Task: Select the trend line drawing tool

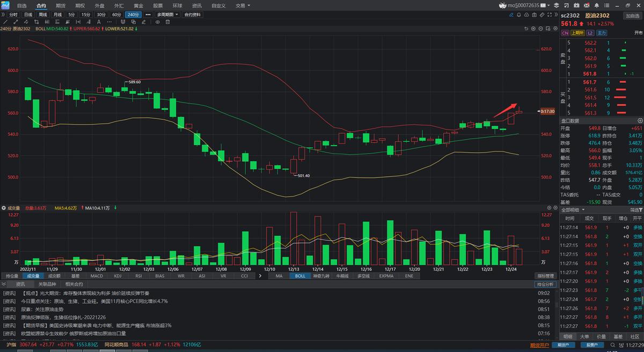Action: 5,22
